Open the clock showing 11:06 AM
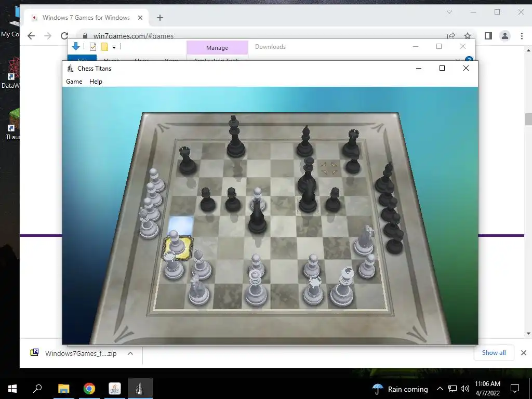 [487, 389]
